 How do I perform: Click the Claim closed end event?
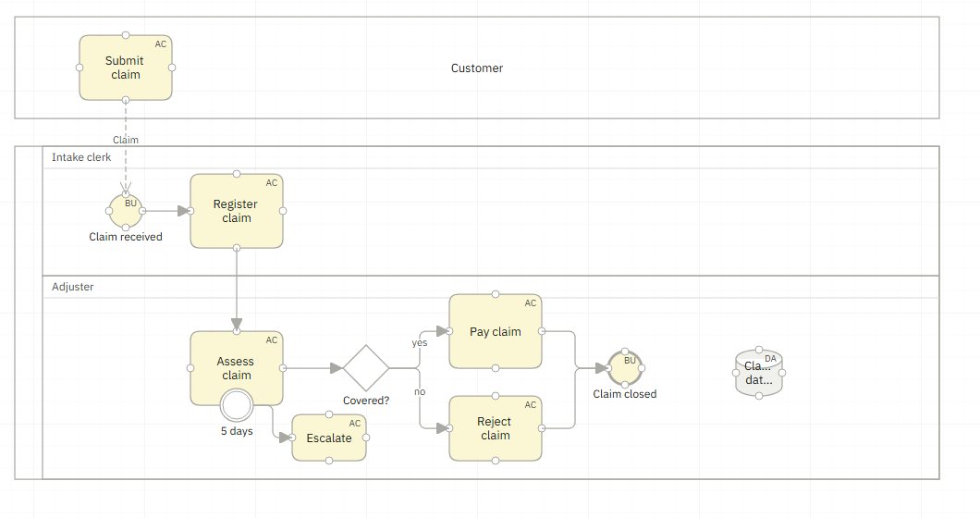[625, 368]
